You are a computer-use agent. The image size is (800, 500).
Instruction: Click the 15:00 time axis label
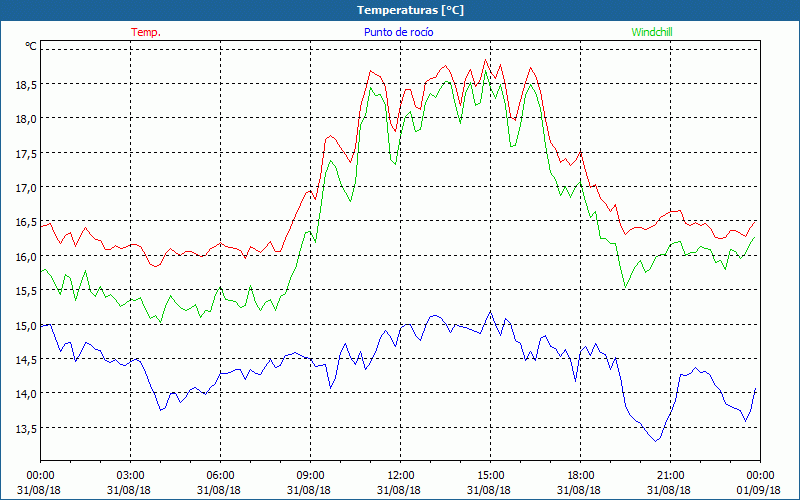coord(490,476)
